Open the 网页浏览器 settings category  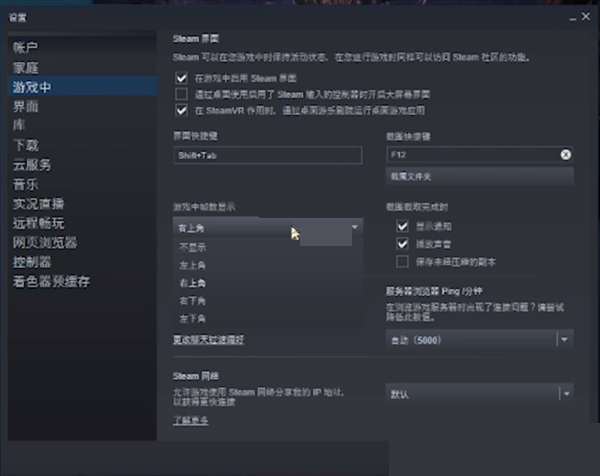point(45,243)
